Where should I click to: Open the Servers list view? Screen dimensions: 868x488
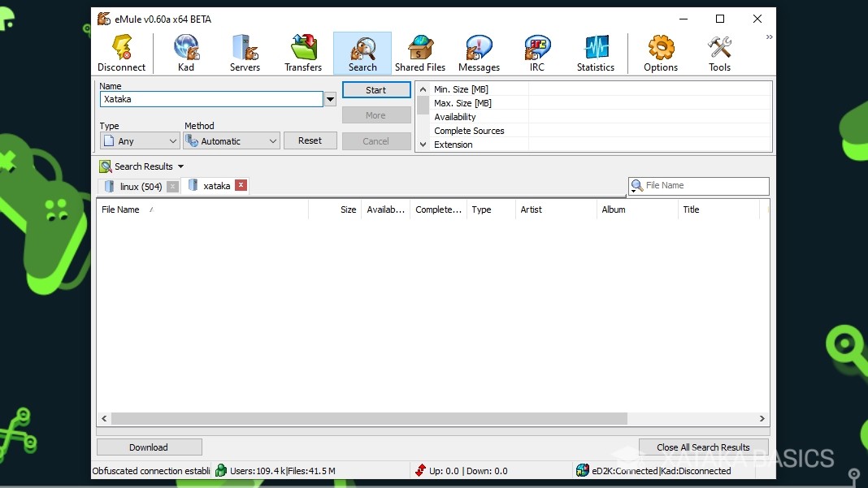pyautogui.click(x=245, y=51)
